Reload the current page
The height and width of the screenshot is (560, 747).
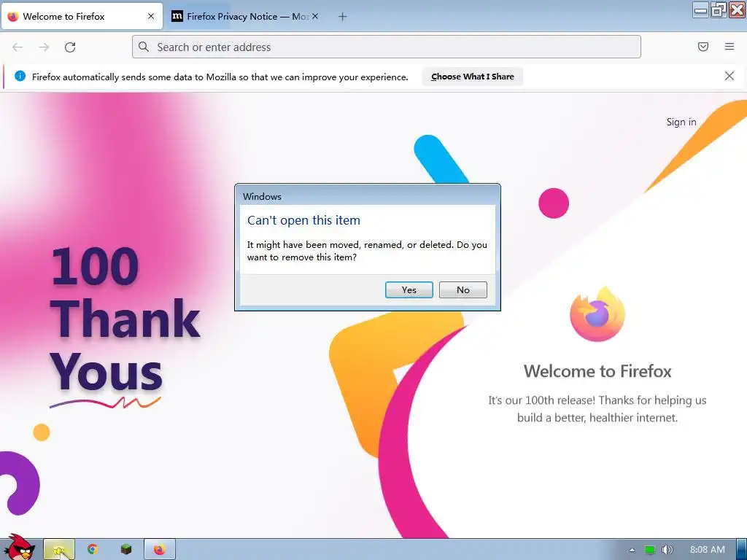coord(70,47)
